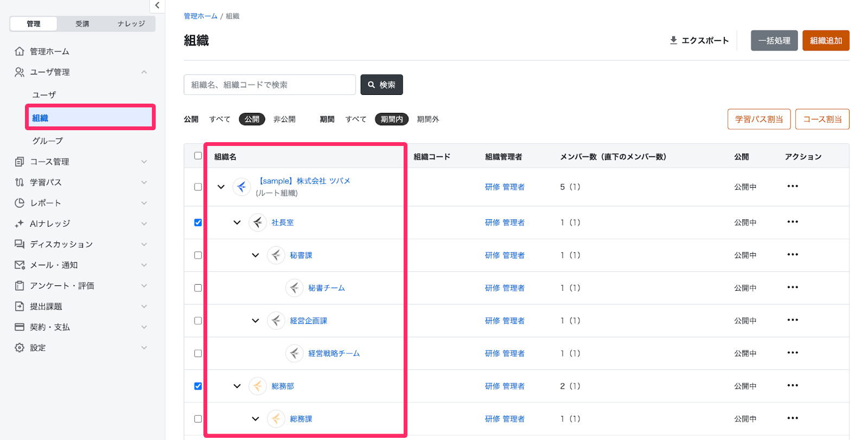The height and width of the screenshot is (440, 868).
Task: Click the 検索 search button
Action: point(381,85)
